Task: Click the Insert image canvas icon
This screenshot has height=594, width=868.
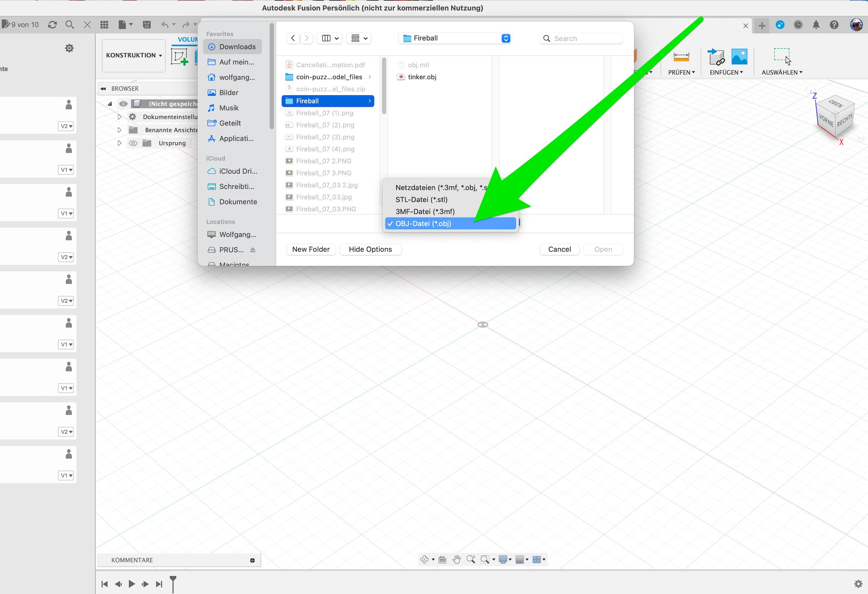Action: [x=740, y=57]
